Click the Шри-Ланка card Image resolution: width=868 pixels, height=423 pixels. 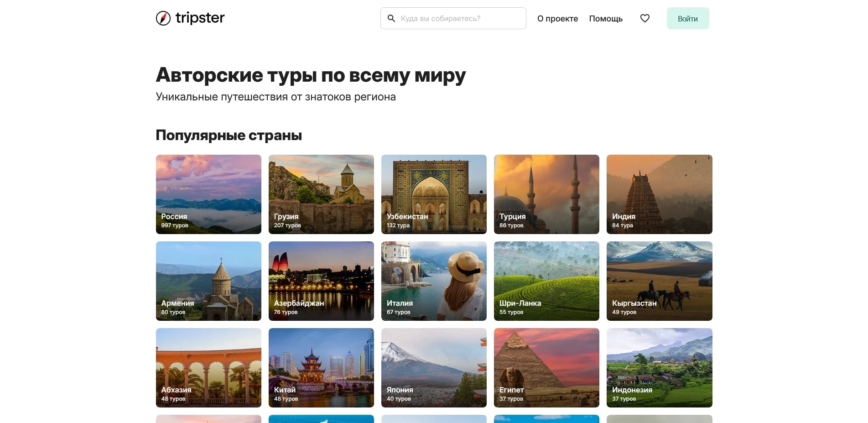coord(546,281)
